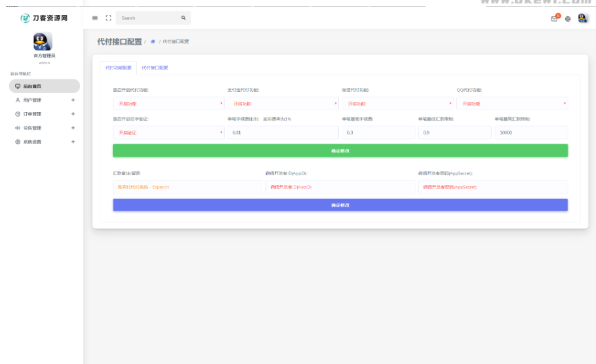596x364 pixels.
Task: Open the settings gear in top bar
Action: tap(568, 18)
